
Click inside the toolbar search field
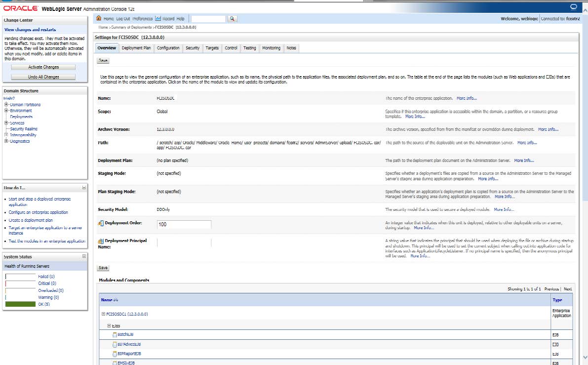208,19
